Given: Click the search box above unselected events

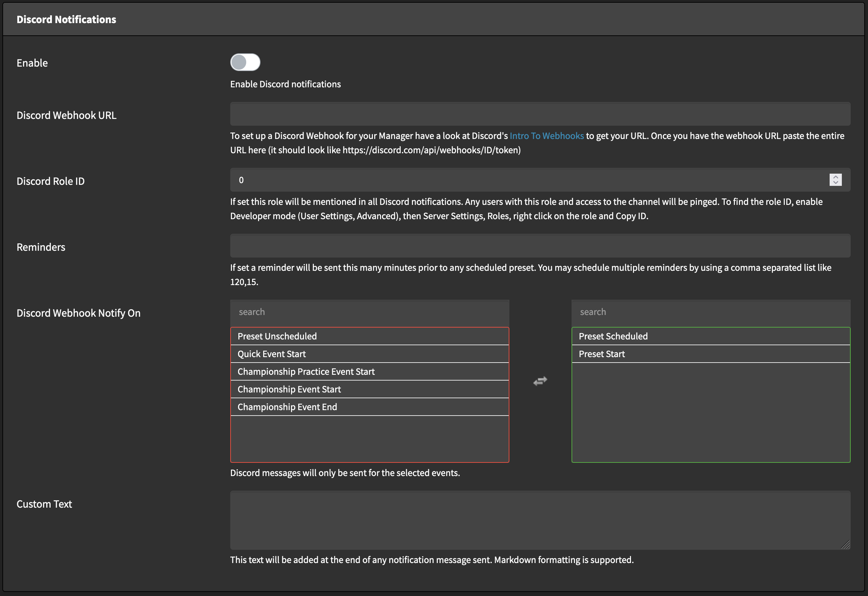Looking at the screenshot, I should point(369,312).
